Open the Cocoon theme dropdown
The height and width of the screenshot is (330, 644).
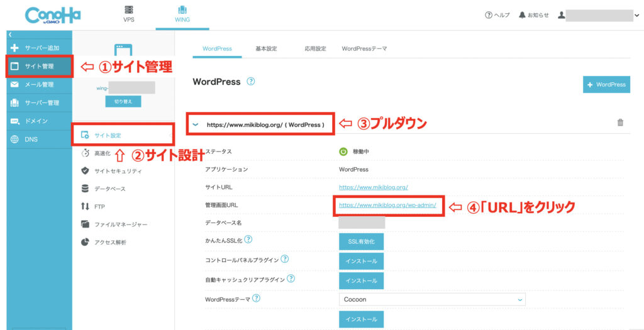tap(432, 300)
